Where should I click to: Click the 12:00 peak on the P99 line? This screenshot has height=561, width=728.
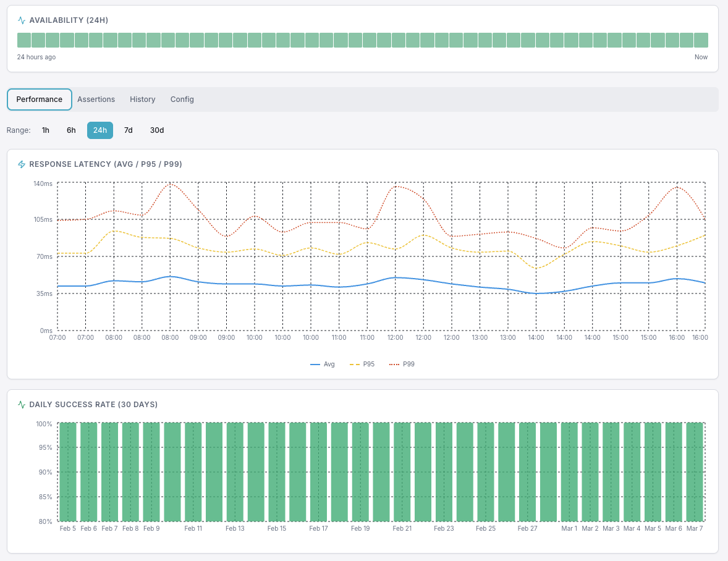[x=395, y=185]
